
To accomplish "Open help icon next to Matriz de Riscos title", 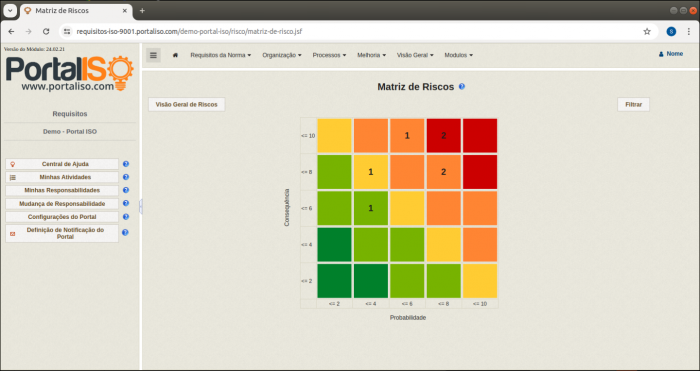I will click(462, 86).
